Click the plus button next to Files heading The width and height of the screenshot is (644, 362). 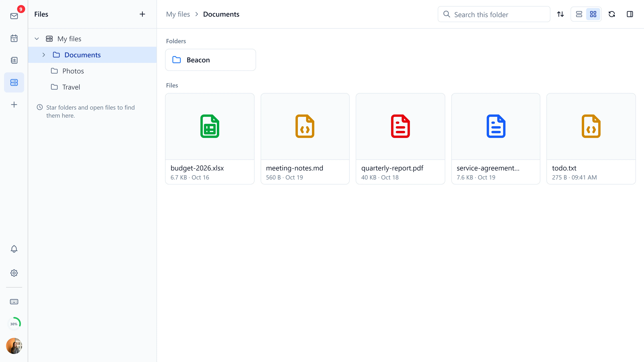click(142, 14)
